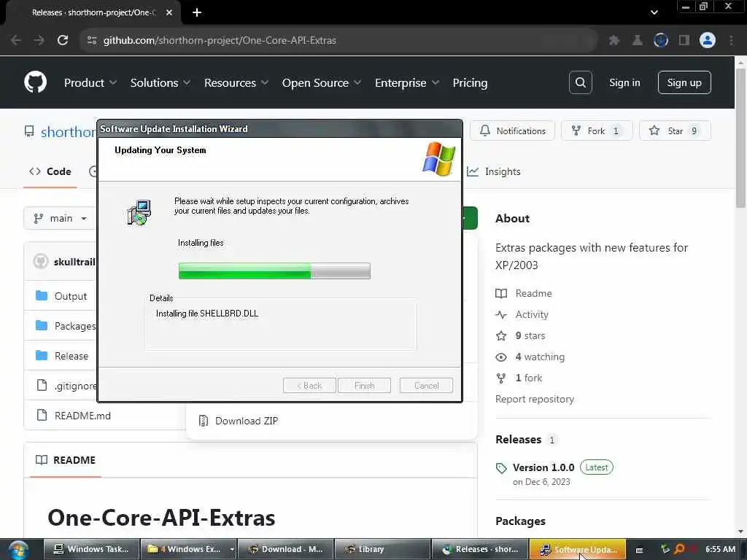Click the version tag icon beside Version 1.0.0

click(501, 468)
